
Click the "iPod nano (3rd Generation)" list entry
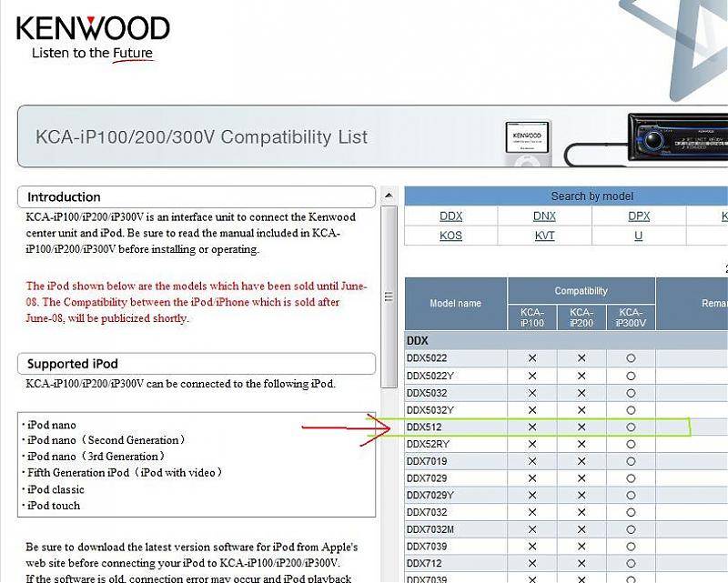coord(96,457)
